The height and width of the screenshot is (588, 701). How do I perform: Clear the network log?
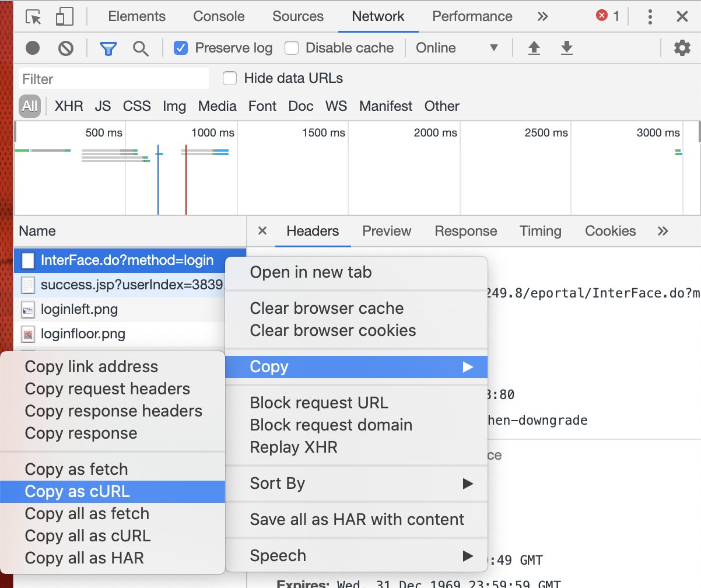pos(66,48)
